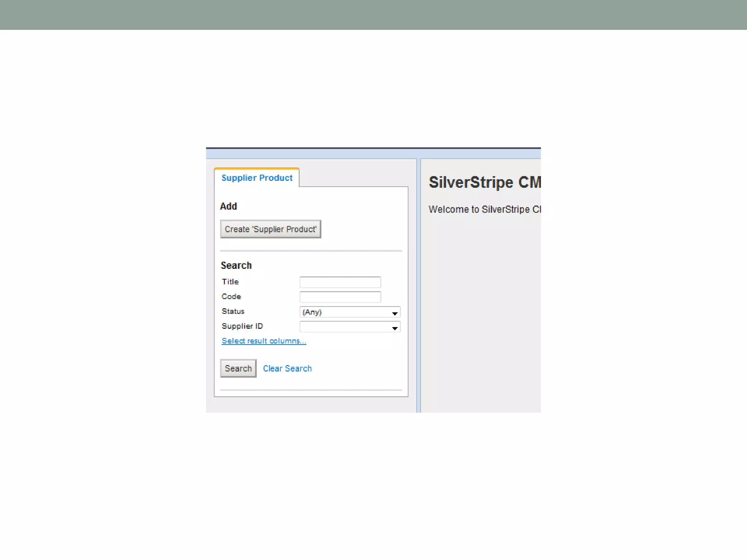Click the SilverStripe CMS heading

point(484,182)
